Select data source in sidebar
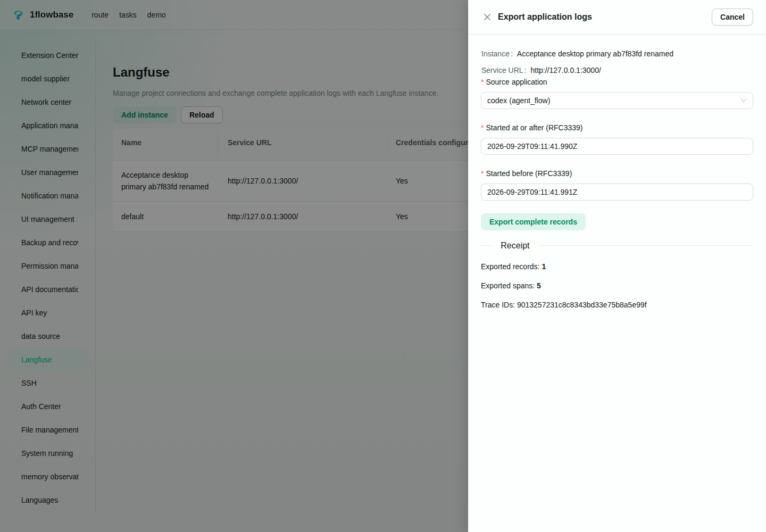This screenshot has width=766, height=532. tap(48, 336)
